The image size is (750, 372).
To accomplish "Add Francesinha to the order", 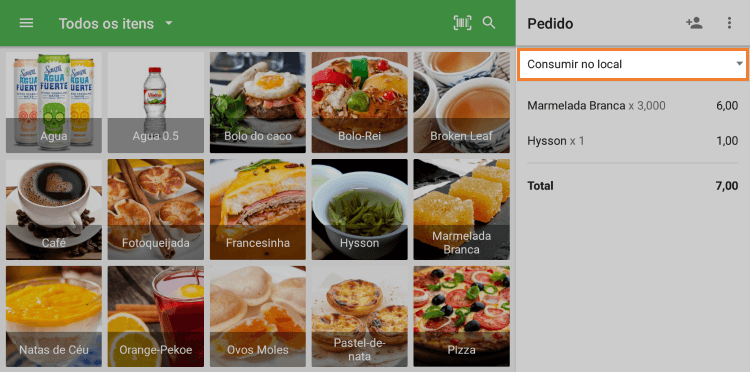I will point(258,209).
